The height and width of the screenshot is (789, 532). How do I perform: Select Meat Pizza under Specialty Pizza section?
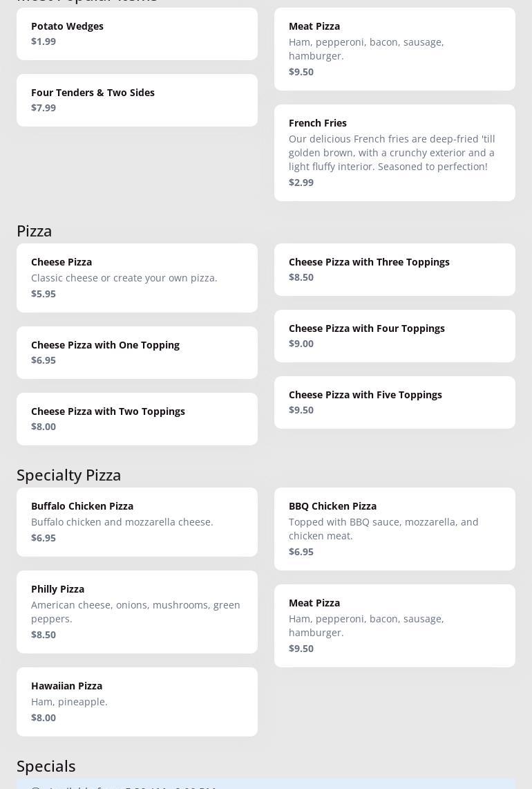395,626
